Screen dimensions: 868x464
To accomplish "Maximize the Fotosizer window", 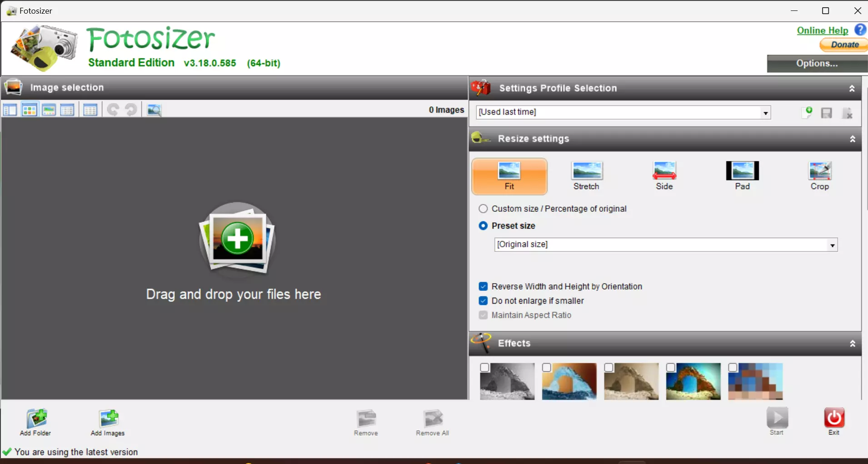I will 826,10.
